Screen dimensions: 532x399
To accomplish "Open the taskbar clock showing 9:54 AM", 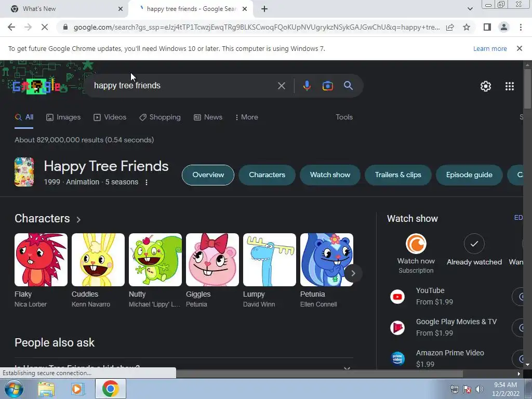I will coord(506,389).
